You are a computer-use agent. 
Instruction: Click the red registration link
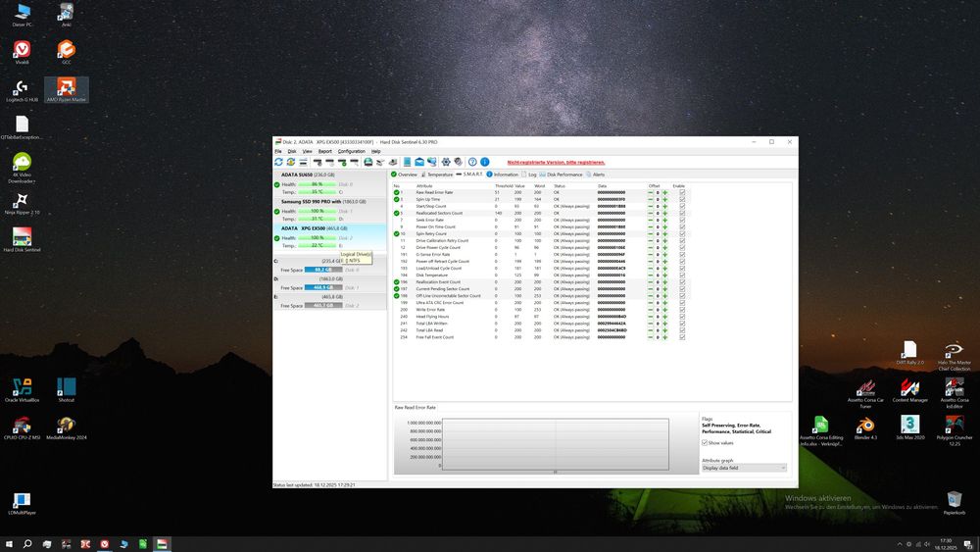click(556, 162)
